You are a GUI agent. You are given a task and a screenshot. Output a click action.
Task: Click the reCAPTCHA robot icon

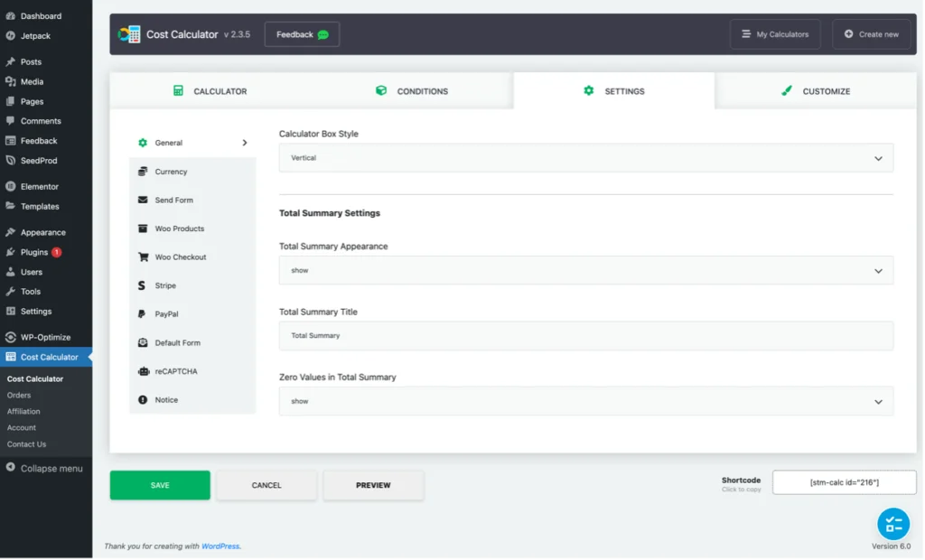click(144, 372)
